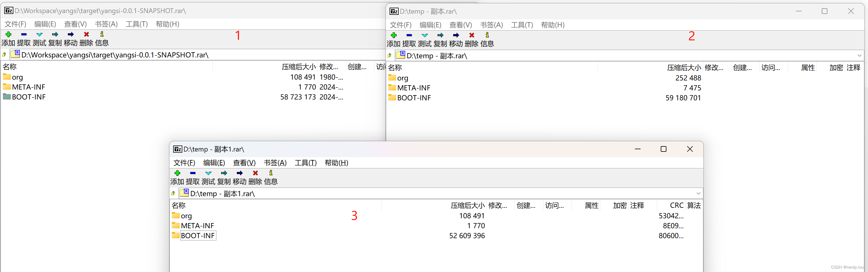This screenshot has height=272, width=868.
Task: Click the SNAPSHOT.rar address path field
Action: pyautogui.click(x=197, y=55)
